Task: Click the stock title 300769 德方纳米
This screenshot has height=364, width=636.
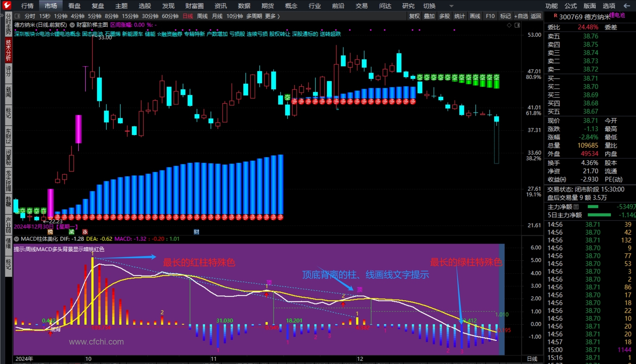Action: [584, 17]
